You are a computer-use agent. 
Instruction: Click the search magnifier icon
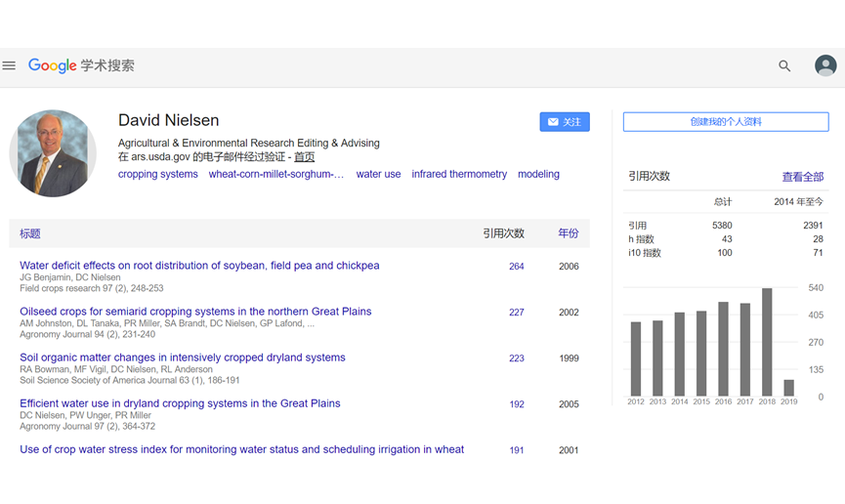[x=784, y=65]
